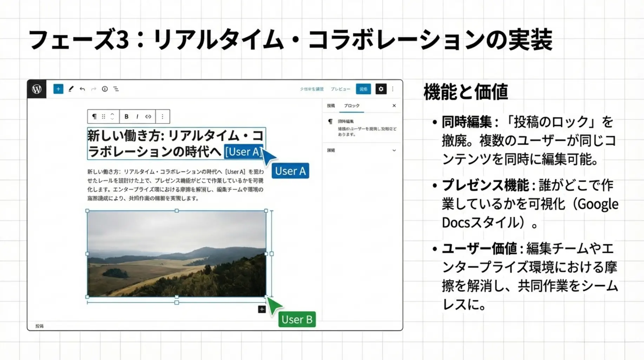Viewport: 644px width, 360px height.
Task: Expand the 展開 section in the sidebar
Action: (x=394, y=150)
